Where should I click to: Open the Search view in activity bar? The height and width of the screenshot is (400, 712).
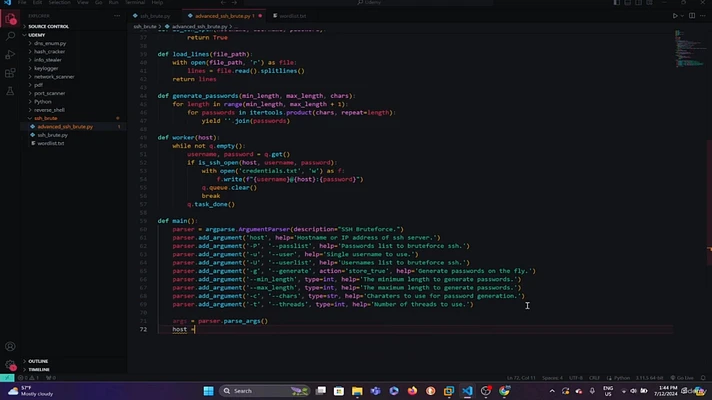tap(11, 37)
